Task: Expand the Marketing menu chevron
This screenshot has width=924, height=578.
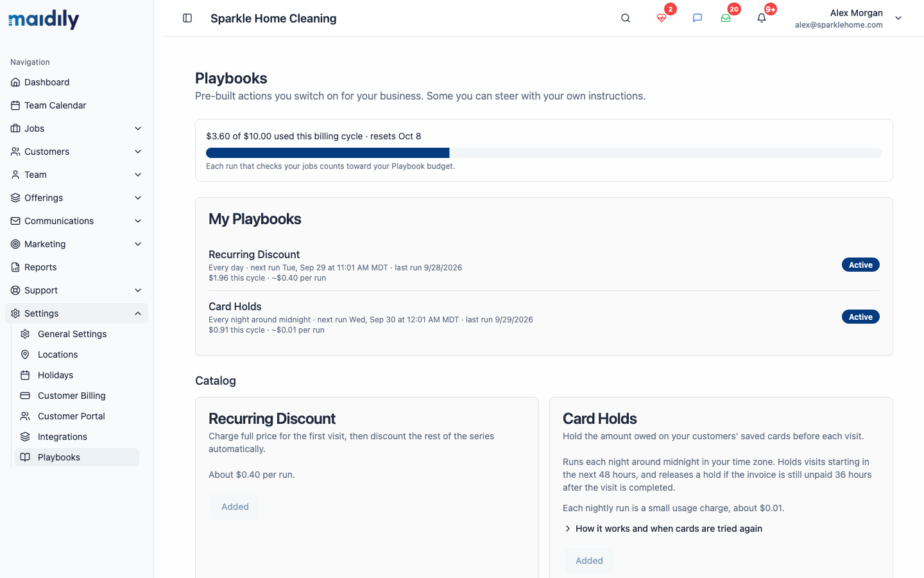Action: click(x=138, y=244)
